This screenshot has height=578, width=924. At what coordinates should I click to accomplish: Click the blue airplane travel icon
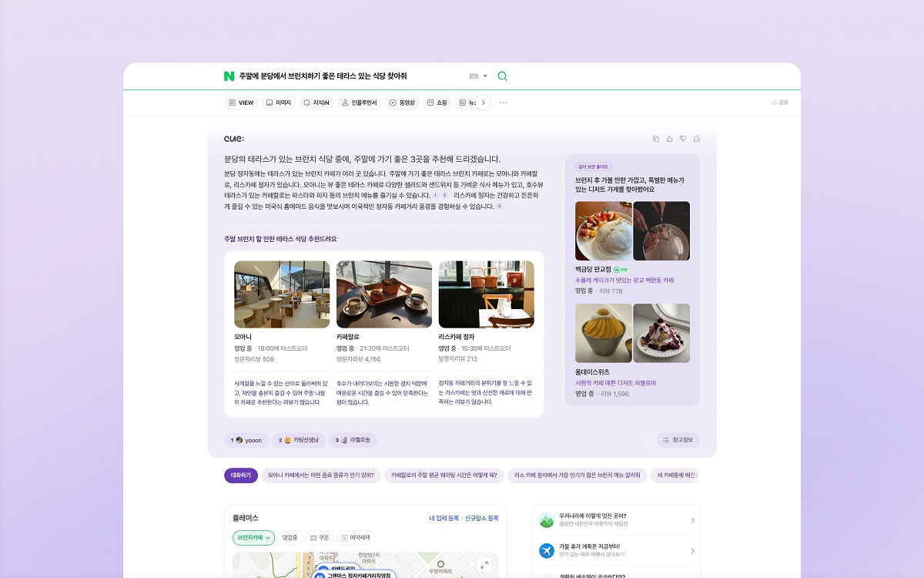[547, 550]
